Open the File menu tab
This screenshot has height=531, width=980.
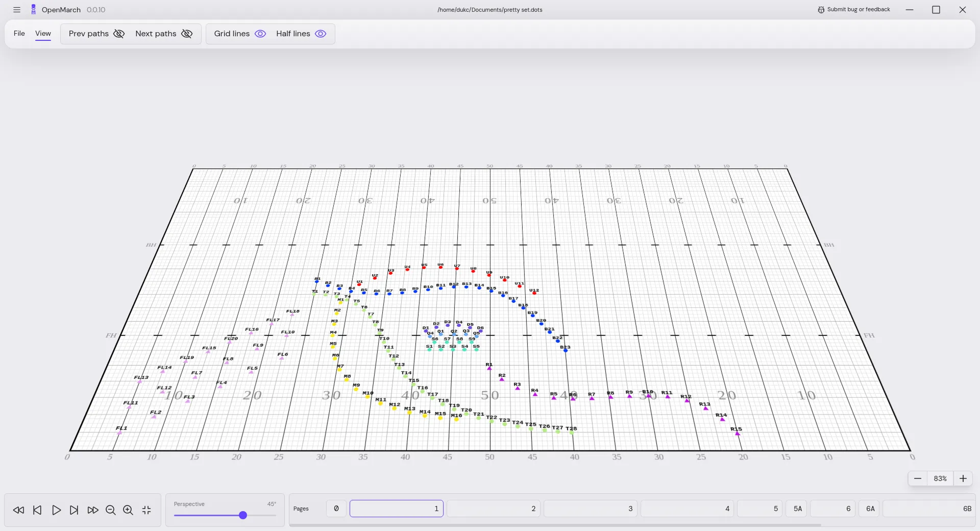pyautogui.click(x=19, y=34)
